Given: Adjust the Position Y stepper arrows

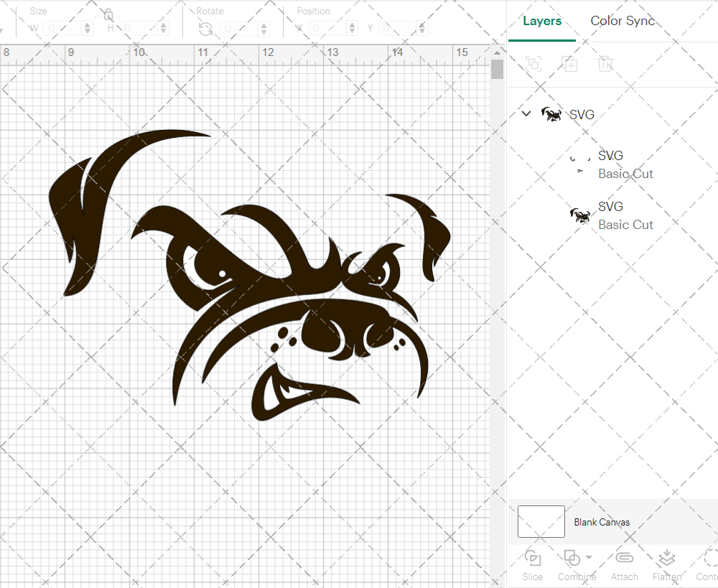Looking at the screenshot, I should pos(421,29).
